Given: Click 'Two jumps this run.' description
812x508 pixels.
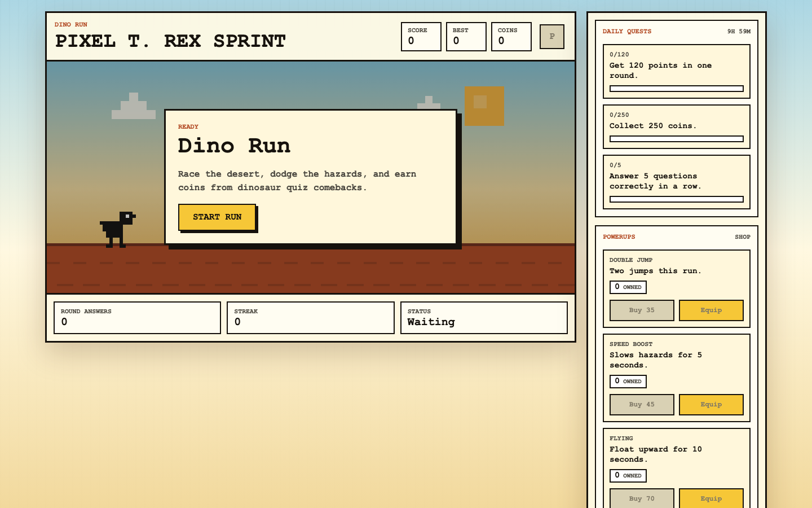Looking at the screenshot, I should click(x=655, y=271).
